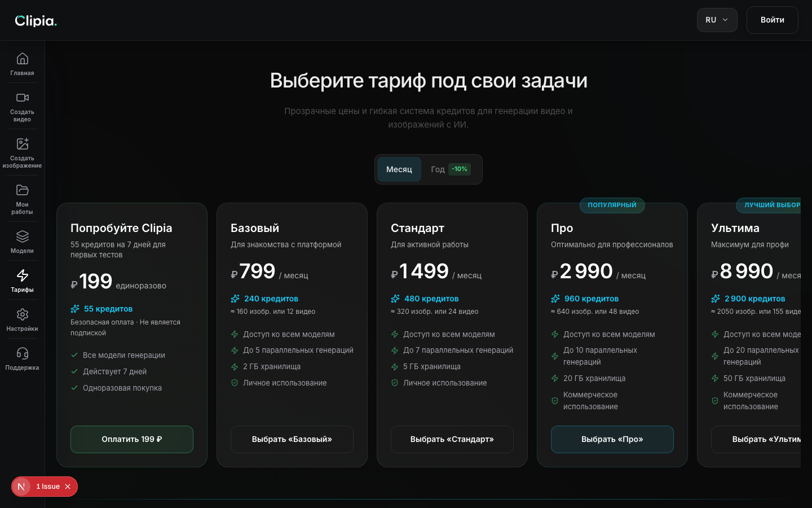Click the ПОПУЛЯРНЫЙ badge
The height and width of the screenshot is (508, 812).
(612, 205)
